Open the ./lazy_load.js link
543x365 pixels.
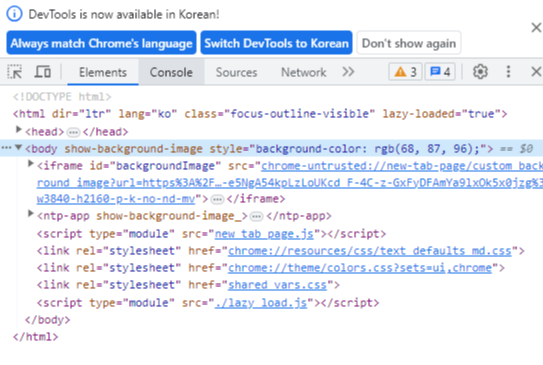[x=261, y=303]
